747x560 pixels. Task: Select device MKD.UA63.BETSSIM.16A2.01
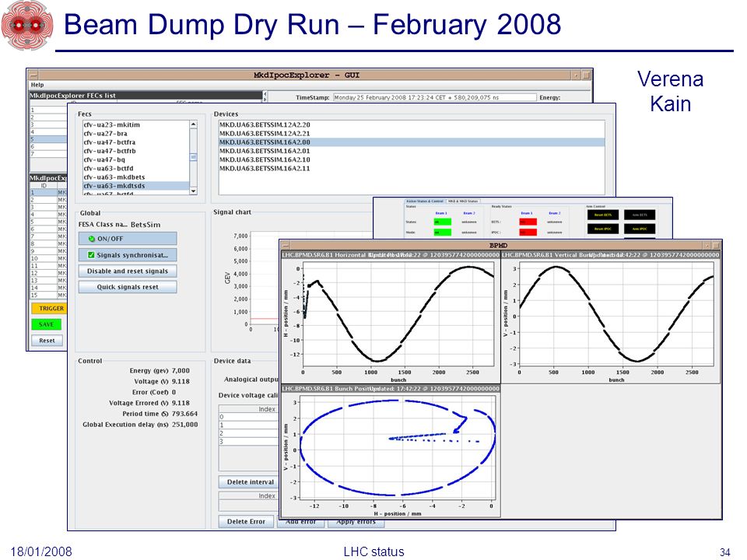412,150
